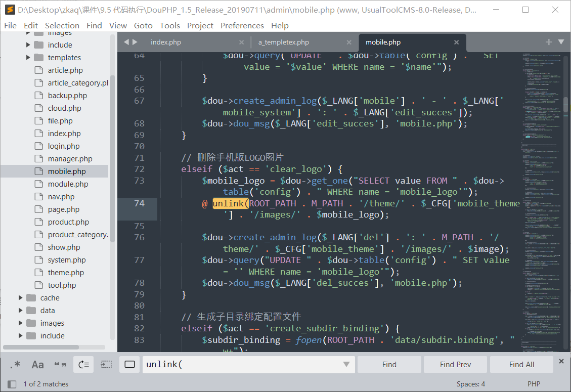Screen dimensions: 571x392
Task: Click the Find Prev button
Action: pos(455,364)
